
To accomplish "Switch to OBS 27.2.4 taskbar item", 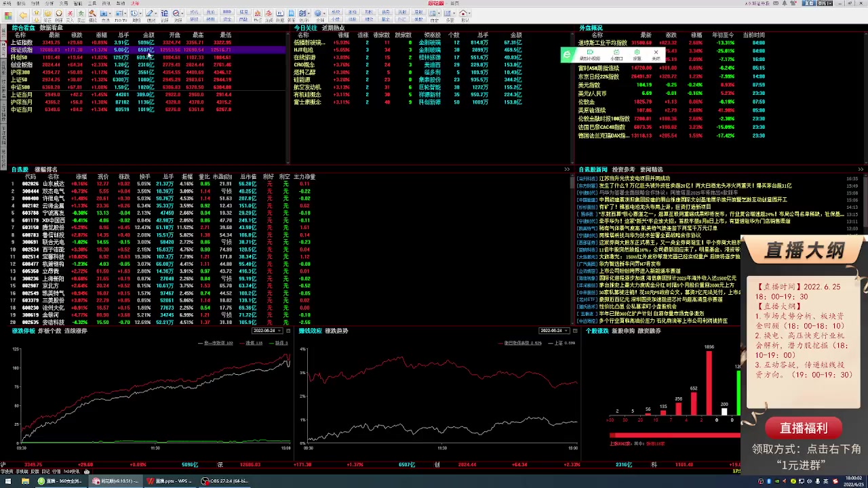I will click(225, 481).
